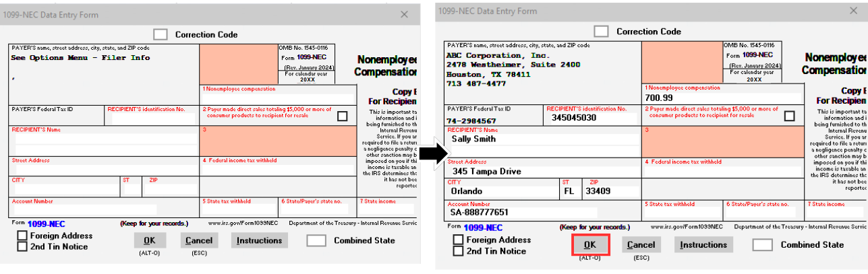The height and width of the screenshot is (274, 868).
Task: Click Cancel in the filled-in form
Action: pos(640,245)
